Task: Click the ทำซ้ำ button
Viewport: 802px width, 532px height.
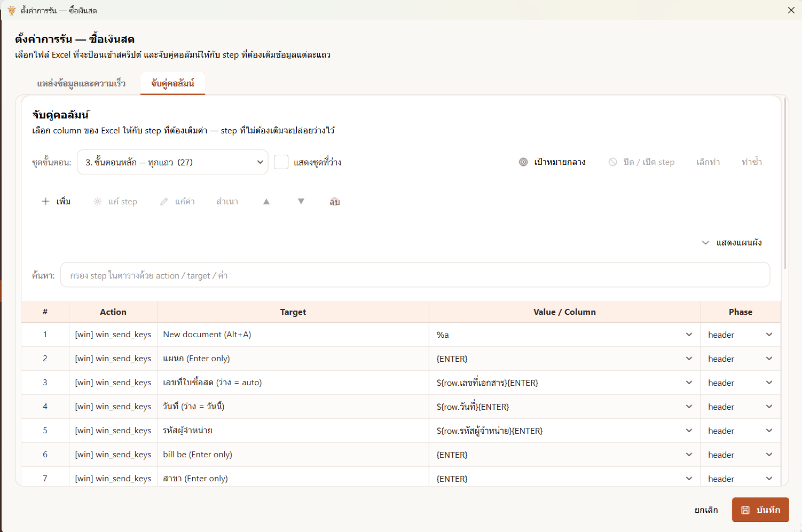Action: (751, 162)
